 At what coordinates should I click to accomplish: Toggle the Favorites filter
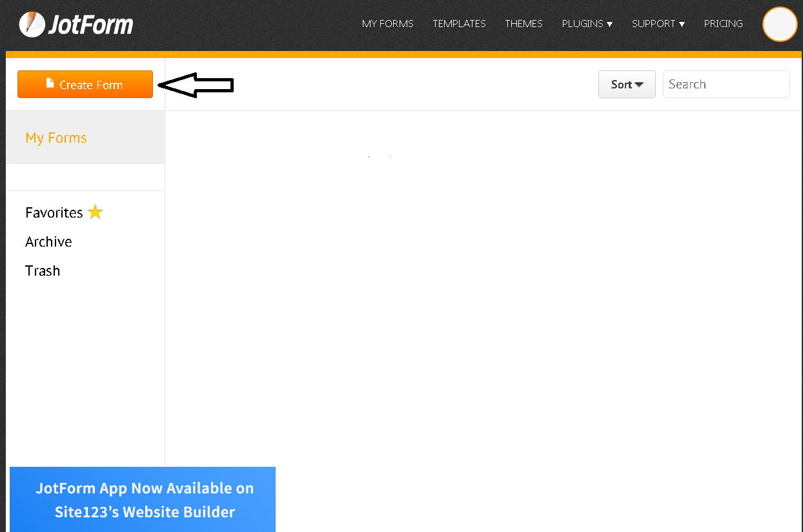[x=54, y=212]
